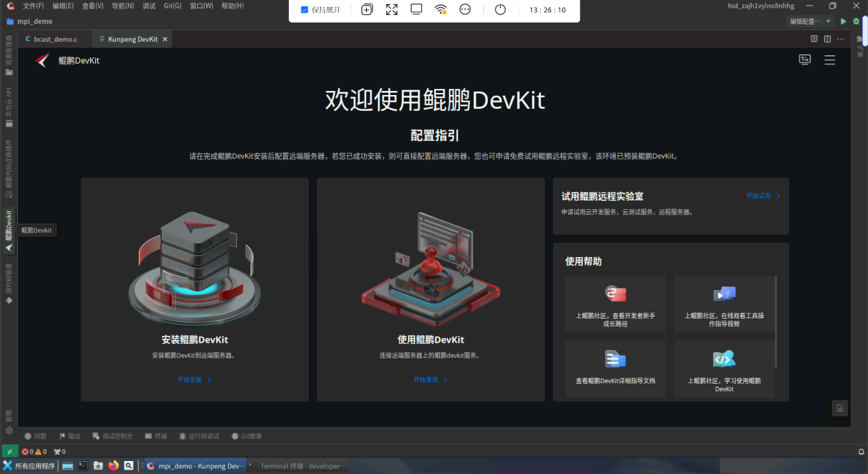
Task: Open the 文件(F) menu
Action: 33,5
